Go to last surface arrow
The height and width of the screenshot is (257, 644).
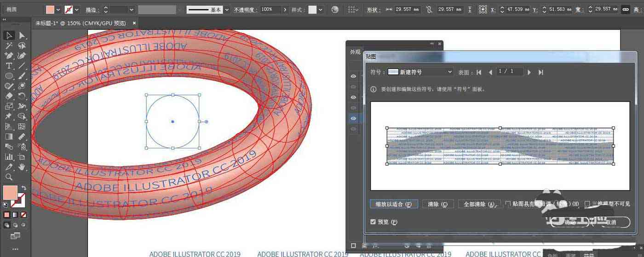coord(541,72)
